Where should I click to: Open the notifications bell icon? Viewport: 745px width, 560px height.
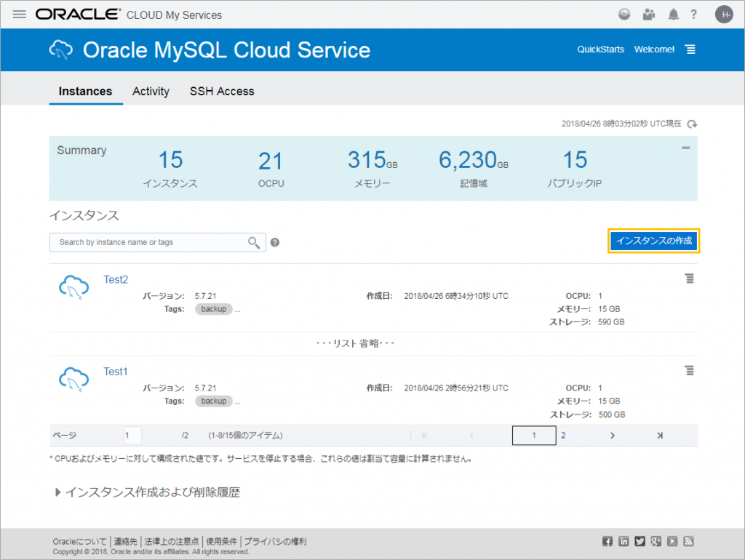pyautogui.click(x=673, y=14)
